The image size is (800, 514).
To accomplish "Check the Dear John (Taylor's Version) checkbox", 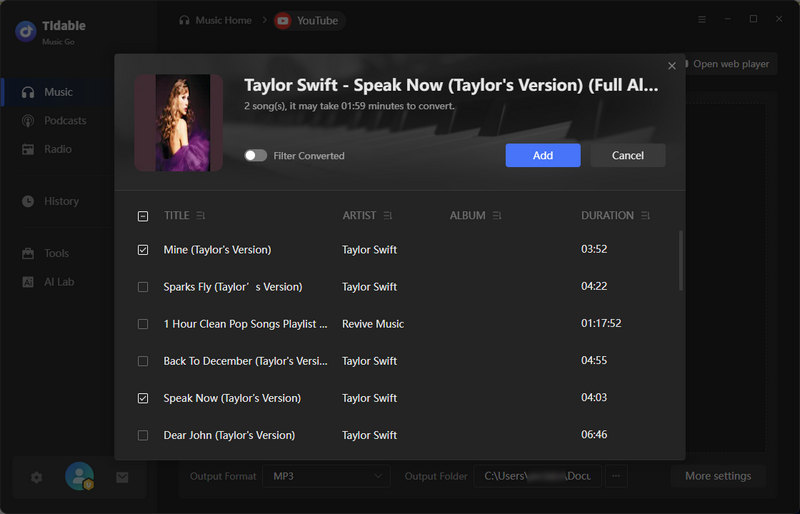I will click(142, 435).
